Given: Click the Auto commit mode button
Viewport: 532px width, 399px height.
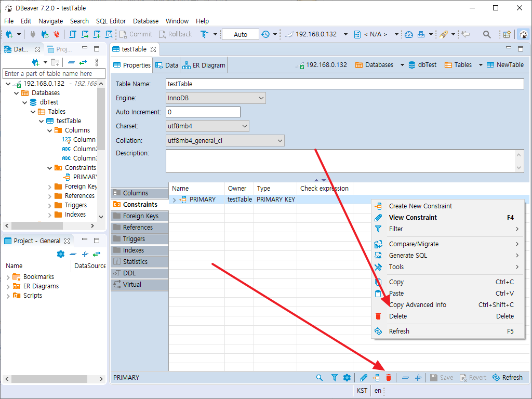Looking at the screenshot, I should pyautogui.click(x=240, y=34).
